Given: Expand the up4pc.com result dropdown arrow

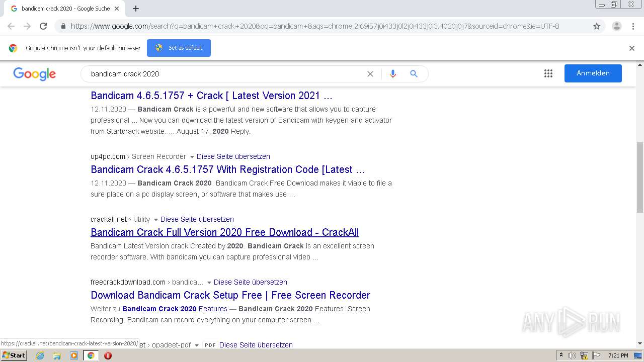Looking at the screenshot, I should pos(192,157).
